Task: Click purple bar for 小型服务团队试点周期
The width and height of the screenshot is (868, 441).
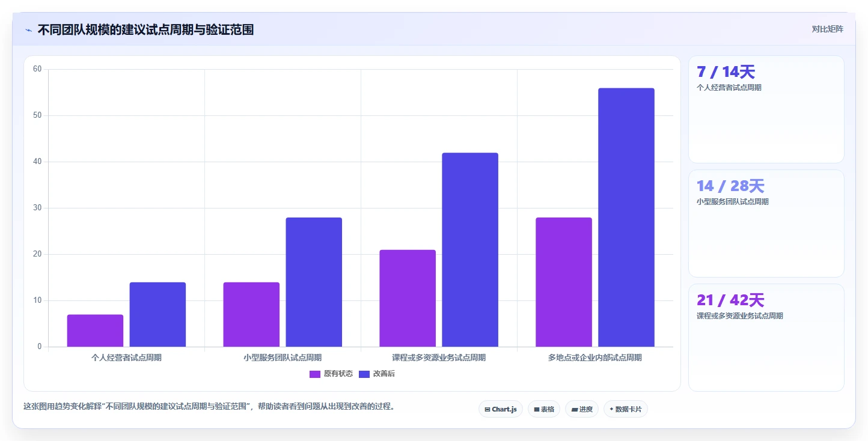Action: tap(251, 314)
